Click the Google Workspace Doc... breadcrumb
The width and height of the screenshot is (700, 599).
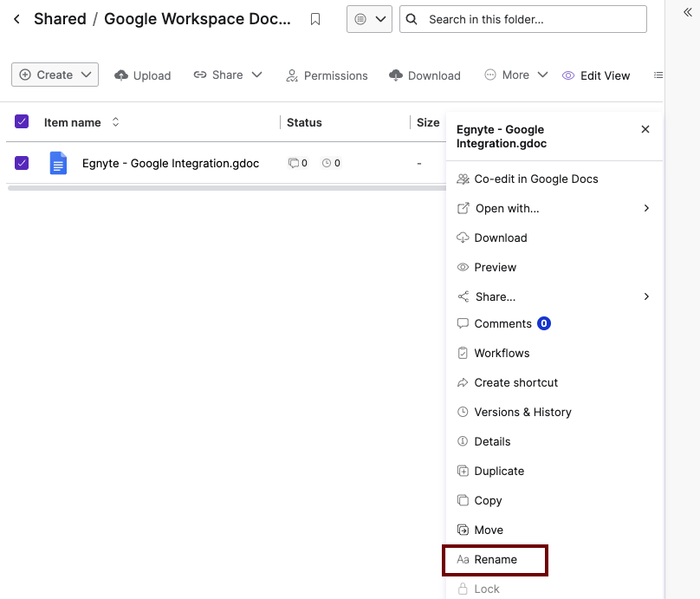[x=198, y=19]
